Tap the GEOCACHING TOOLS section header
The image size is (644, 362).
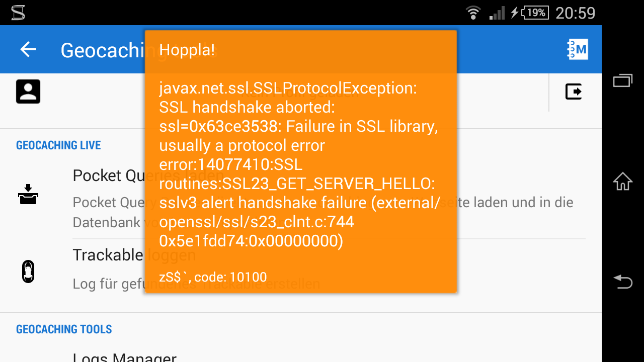(64, 329)
